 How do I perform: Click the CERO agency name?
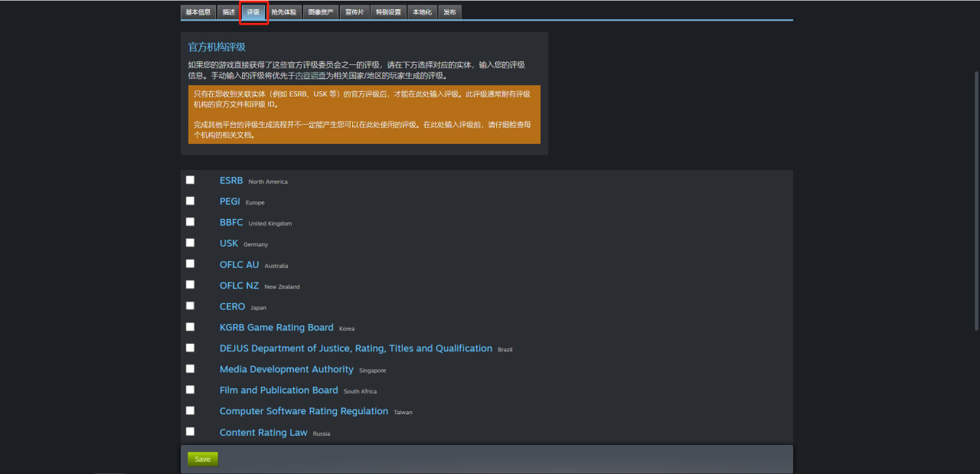233,306
